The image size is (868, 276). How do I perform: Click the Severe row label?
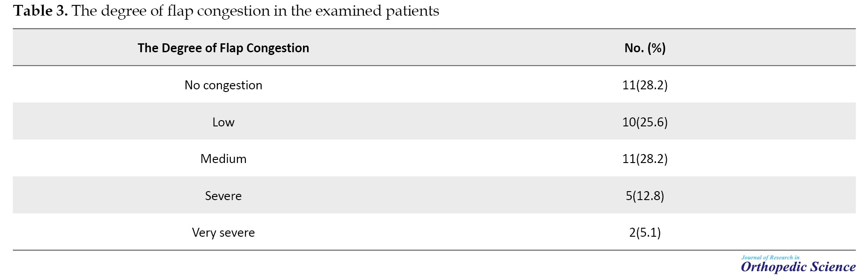pos(223,196)
